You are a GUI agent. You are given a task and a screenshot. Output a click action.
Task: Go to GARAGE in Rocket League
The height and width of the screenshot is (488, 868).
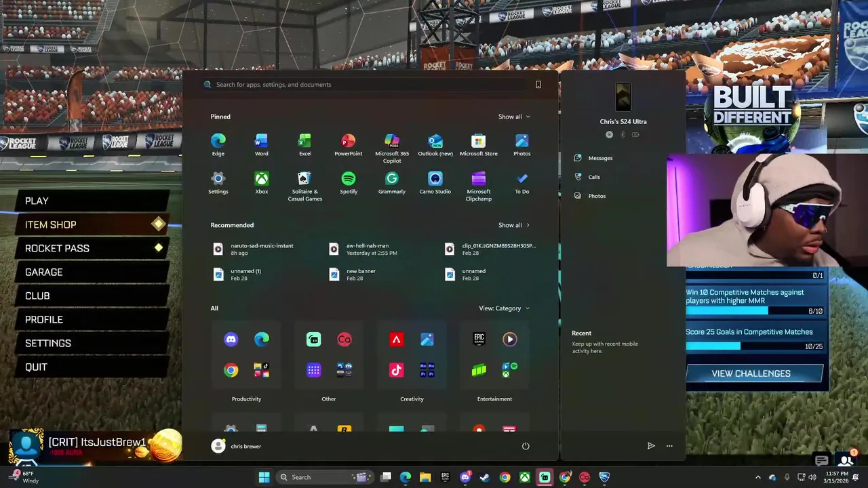[x=92, y=272]
